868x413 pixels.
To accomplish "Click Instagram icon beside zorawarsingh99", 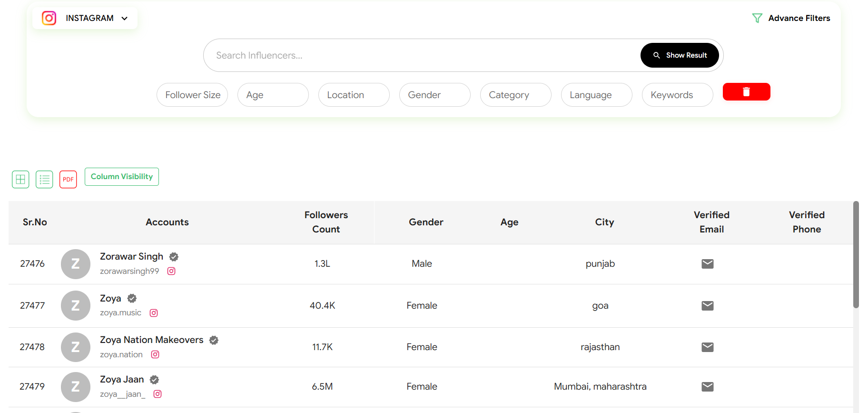I will [171, 271].
